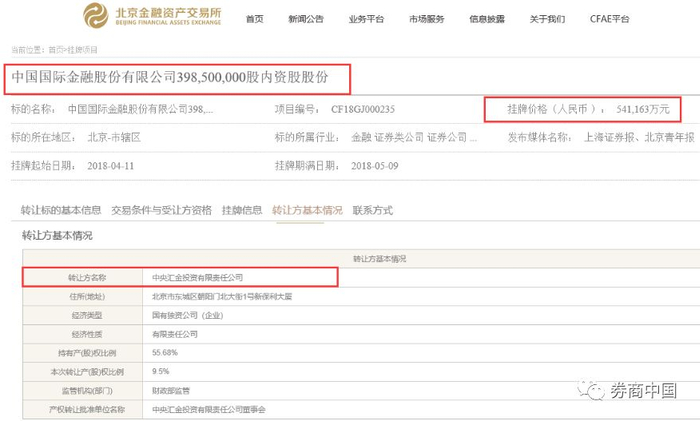The image size is (700, 421).
Task: Click the 产权转让批准单位名称 label cell
Action: (83, 409)
